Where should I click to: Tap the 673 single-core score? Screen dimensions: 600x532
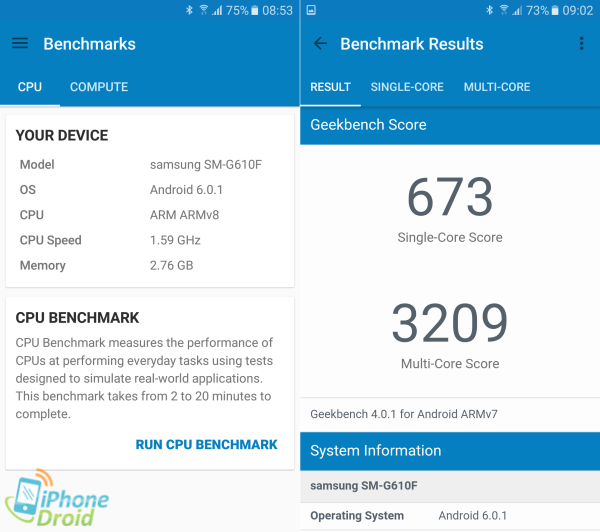[x=450, y=197]
